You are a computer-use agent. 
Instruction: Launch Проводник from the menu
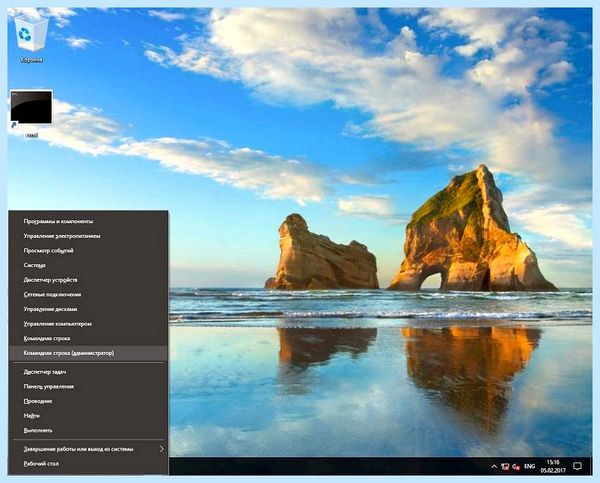(x=88, y=401)
